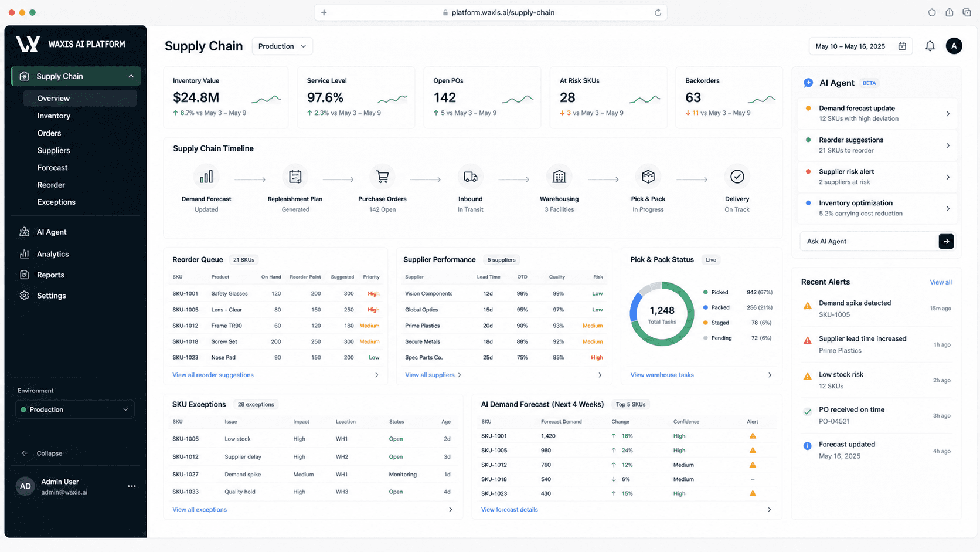Open a new browser tab plus icon
The height and width of the screenshot is (552, 980).
click(x=324, y=12)
